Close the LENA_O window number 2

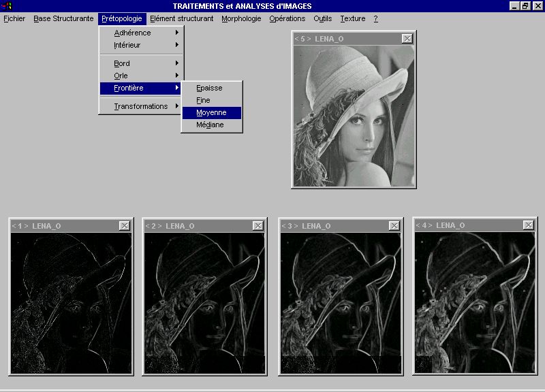pyautogui.click(x=258, y=226)
